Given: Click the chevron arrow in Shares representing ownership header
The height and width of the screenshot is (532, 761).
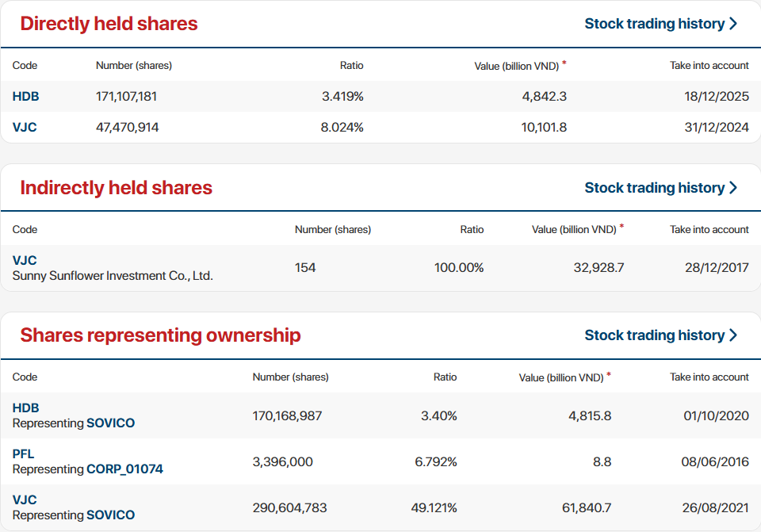Looking at the screenshot, I should (733, 335).
